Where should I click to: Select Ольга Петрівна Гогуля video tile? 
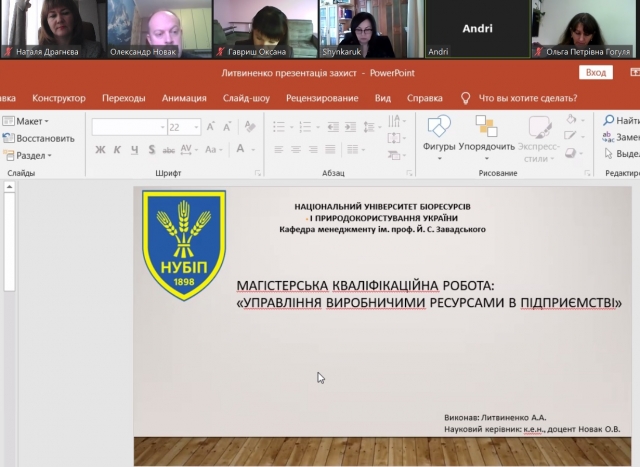tap(584, 29)
